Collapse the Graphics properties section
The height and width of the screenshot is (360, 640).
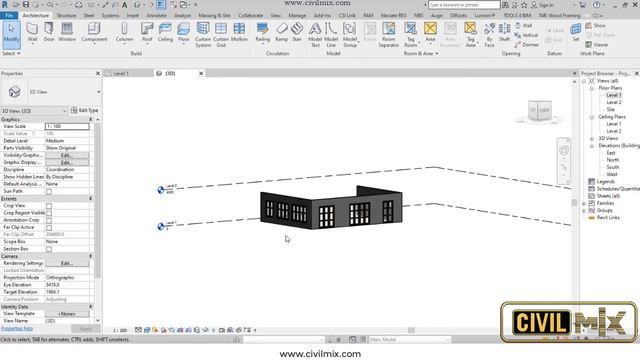tap(91, 119)
